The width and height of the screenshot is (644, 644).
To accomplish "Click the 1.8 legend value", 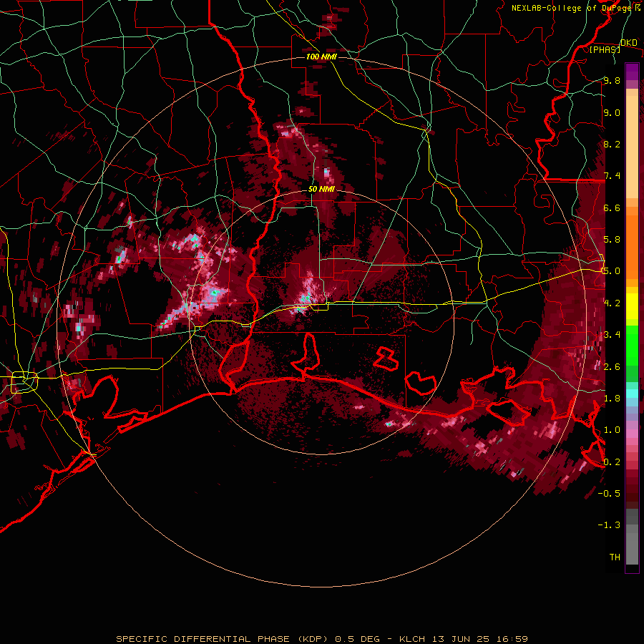I will 612,399.
